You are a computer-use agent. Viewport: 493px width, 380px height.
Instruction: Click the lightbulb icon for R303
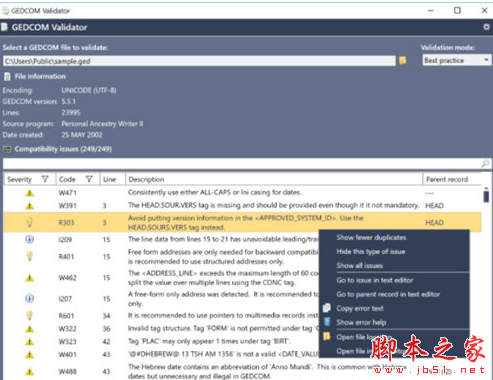coord(29,222)
